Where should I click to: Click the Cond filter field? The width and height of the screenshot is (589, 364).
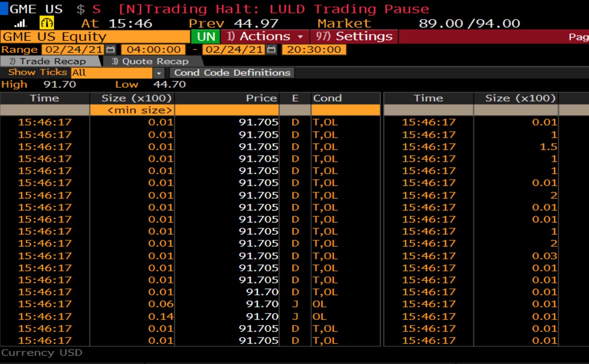[x=346, y=110]
